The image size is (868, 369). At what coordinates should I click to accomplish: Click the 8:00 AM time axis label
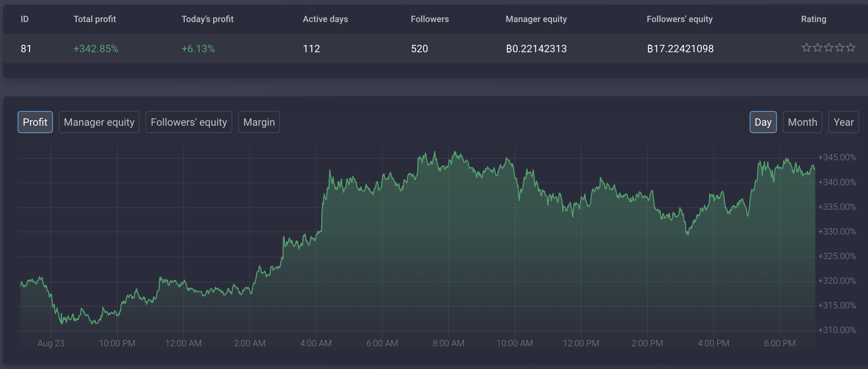click(448, 343)
